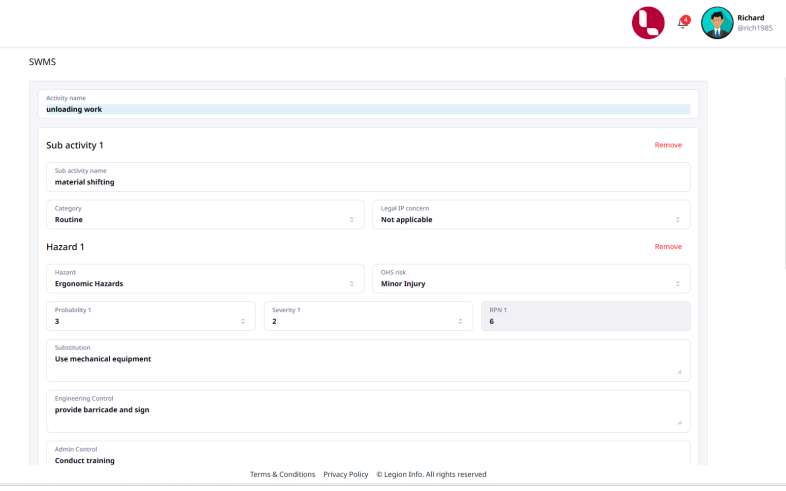The image size is (786, 491).
Task: Click the Admin Control text field
Action: (367, 459)
